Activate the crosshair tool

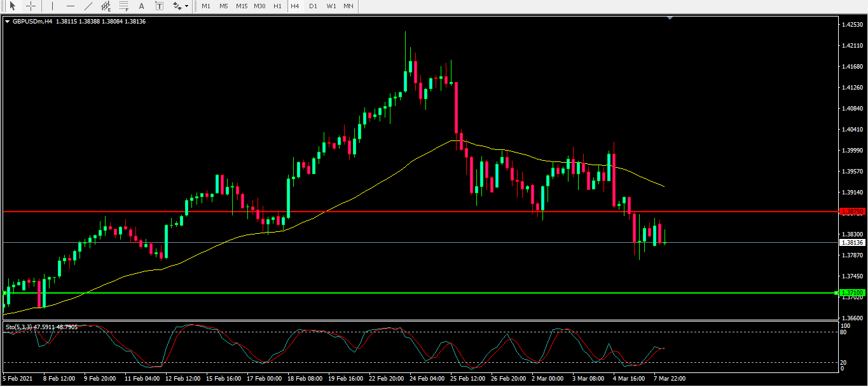30,6
